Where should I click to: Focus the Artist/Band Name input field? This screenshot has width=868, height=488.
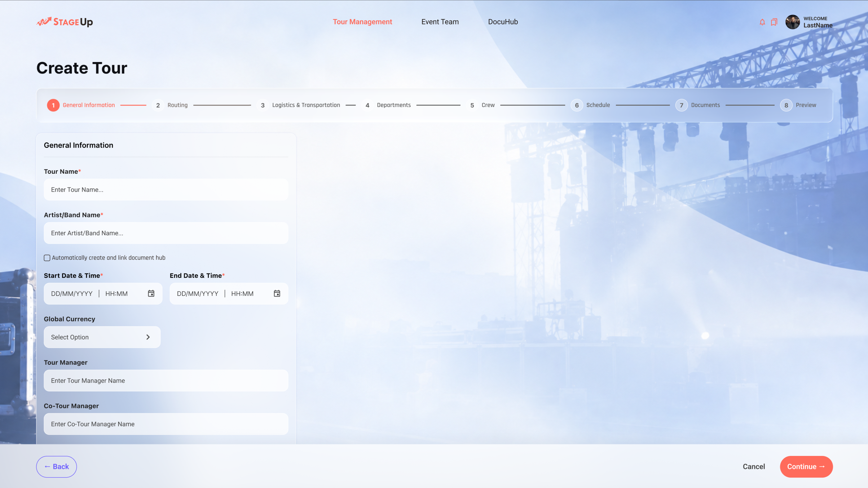coord(166,233)
